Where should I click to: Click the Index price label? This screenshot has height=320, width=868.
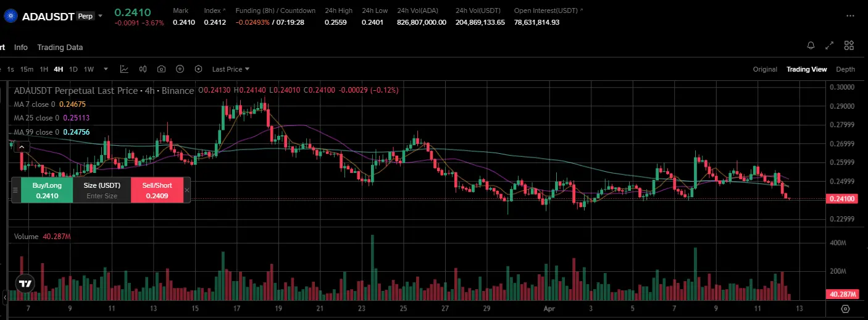coord(212,11)
